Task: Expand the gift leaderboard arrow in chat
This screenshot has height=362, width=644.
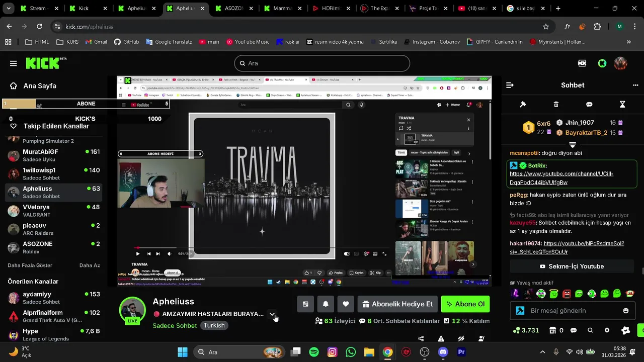Action: pos(573,144)
